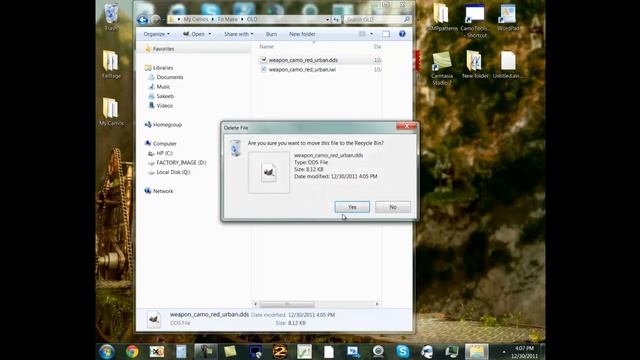The image size is (640, 360).
Task: Open the Organize dropdown menu
Action: point(156,34)
